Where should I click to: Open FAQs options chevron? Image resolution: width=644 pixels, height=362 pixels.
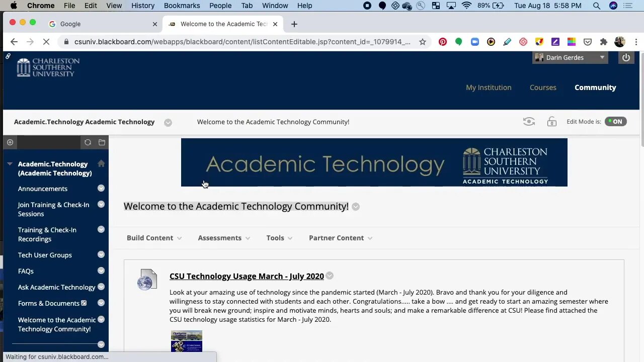point(101,271)
